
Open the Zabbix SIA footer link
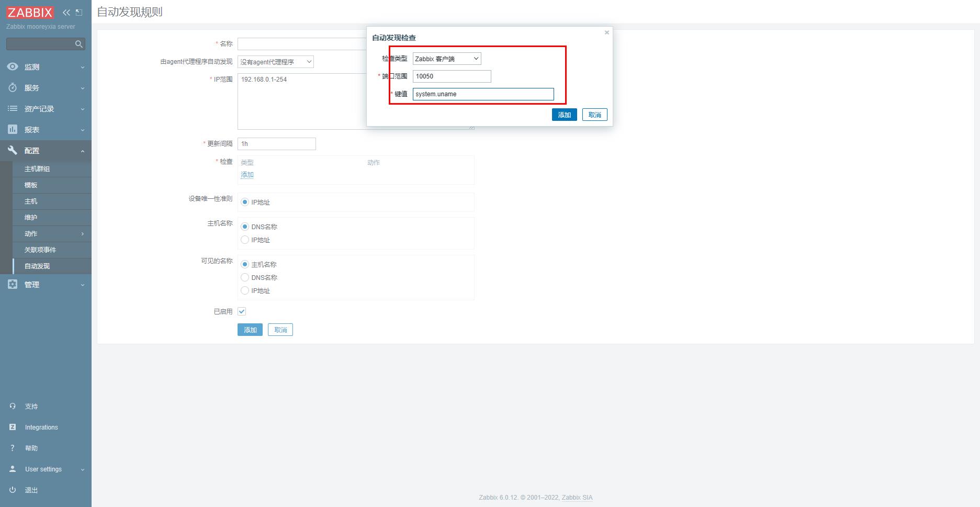[x=577, y=498]
